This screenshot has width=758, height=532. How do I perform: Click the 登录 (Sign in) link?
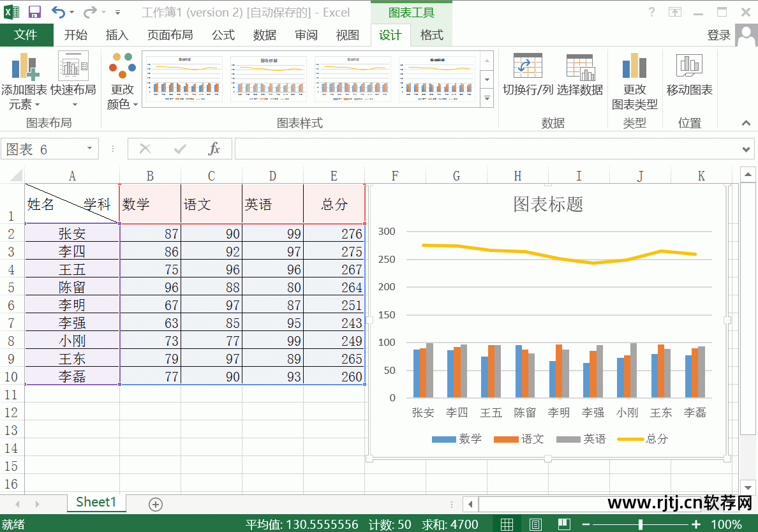click(x=718, y=35)
